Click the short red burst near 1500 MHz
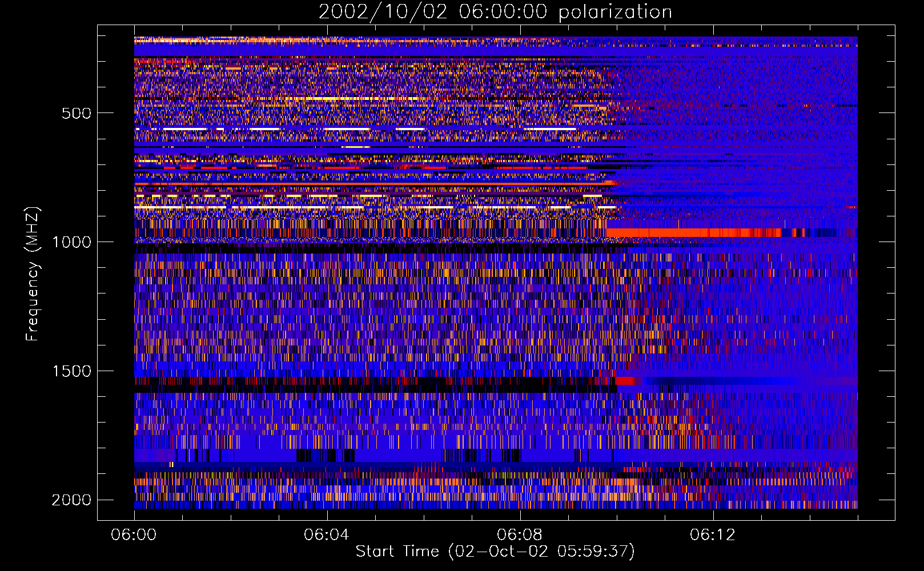 click(x=625, y=380)
